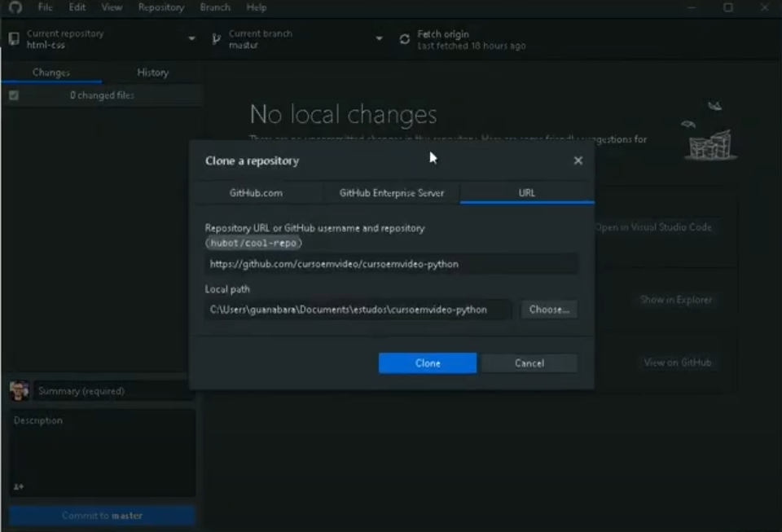Viewport: 782px width, 532px height.
Task: Click the Local path label
Action: (x=227, y=289)
